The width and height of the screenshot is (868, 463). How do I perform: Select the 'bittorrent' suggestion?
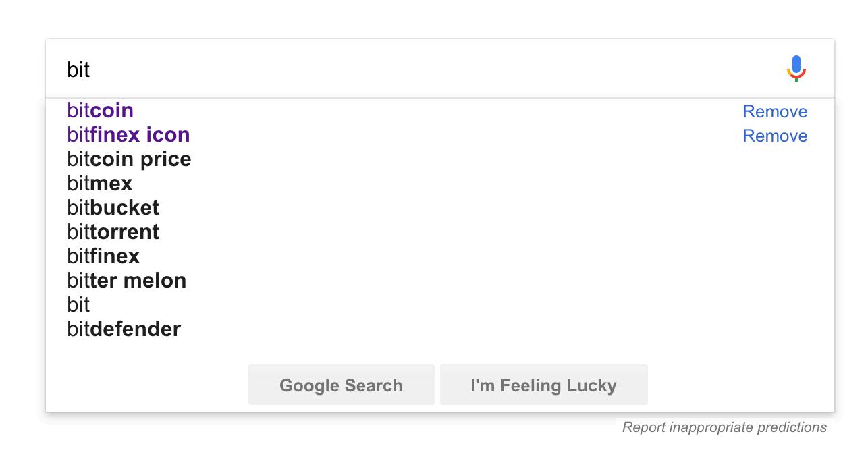tap(113, 232)
